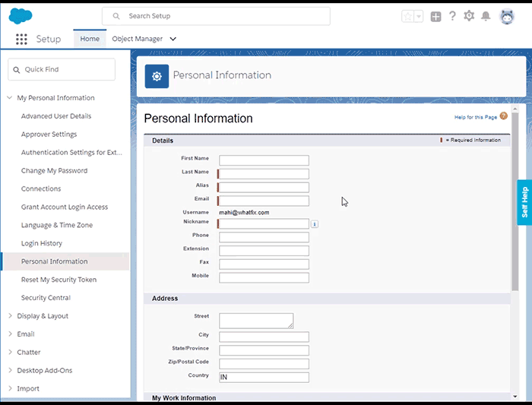
Task: Click the Extension field
Action: pos(264,251)
